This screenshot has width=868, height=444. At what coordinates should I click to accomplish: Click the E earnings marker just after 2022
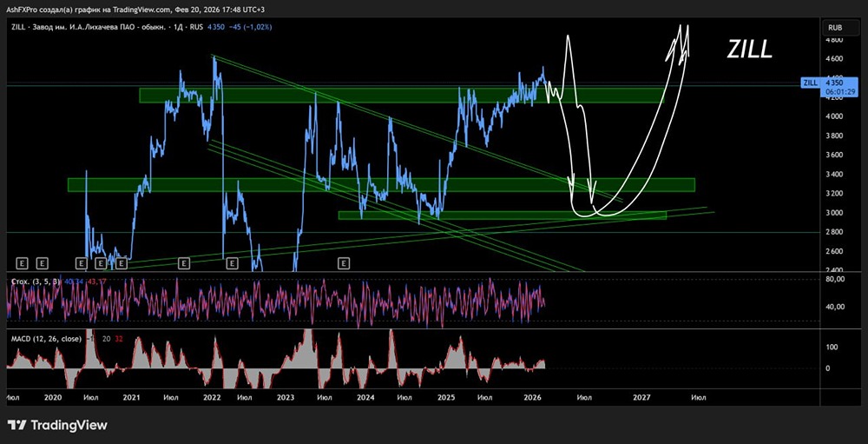[232, 262]
